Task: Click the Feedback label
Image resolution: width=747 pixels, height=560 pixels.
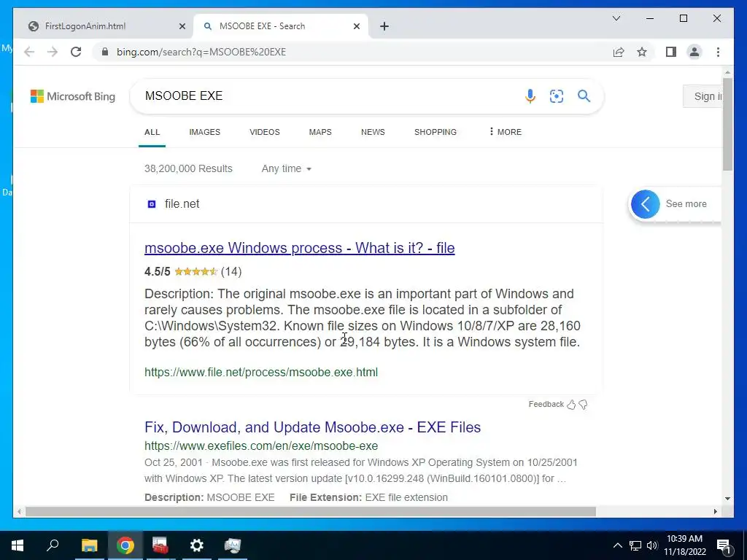Action: tap(546, 404)
